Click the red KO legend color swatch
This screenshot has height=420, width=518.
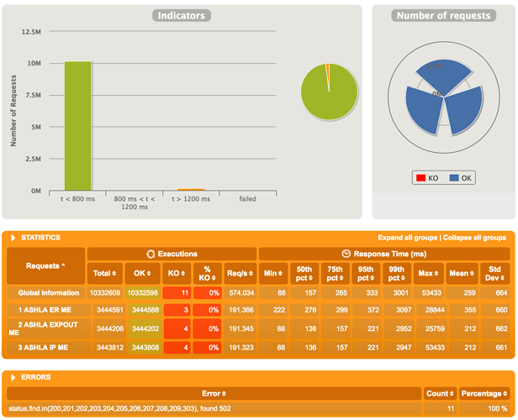pyautogui.click(x=420, y=178)
